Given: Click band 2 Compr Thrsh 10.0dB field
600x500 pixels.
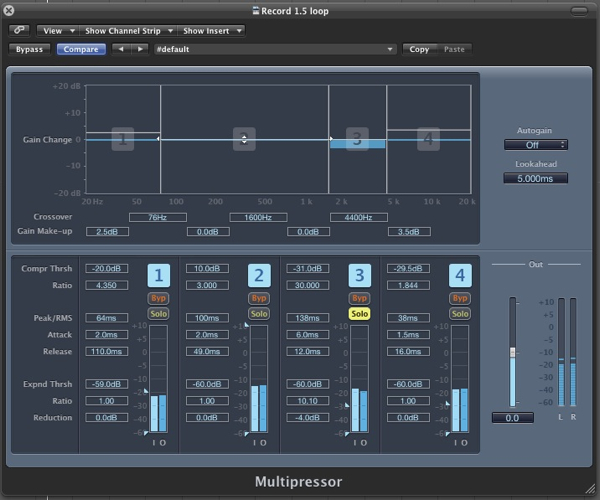Looking at the screenshot, I should pos(207,269).
